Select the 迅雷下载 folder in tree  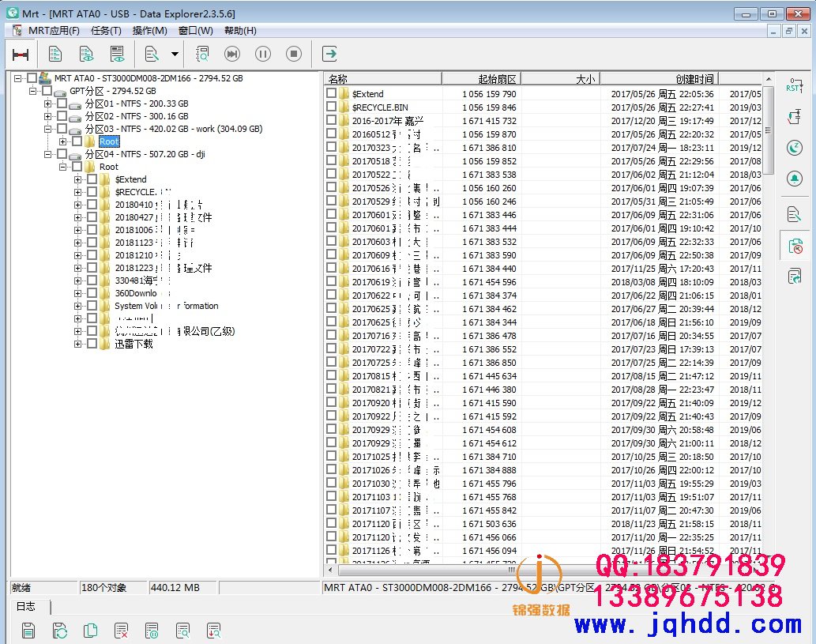click(x=133, y=344)
